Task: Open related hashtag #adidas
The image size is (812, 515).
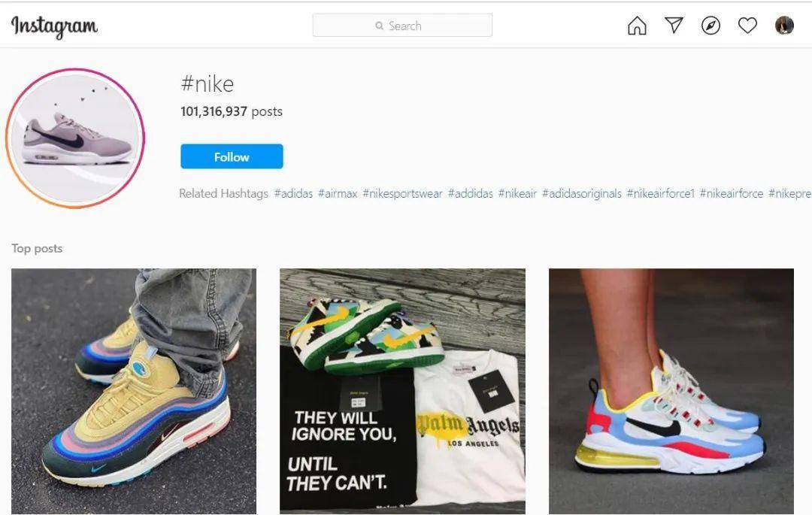Action: coord(293,193)
